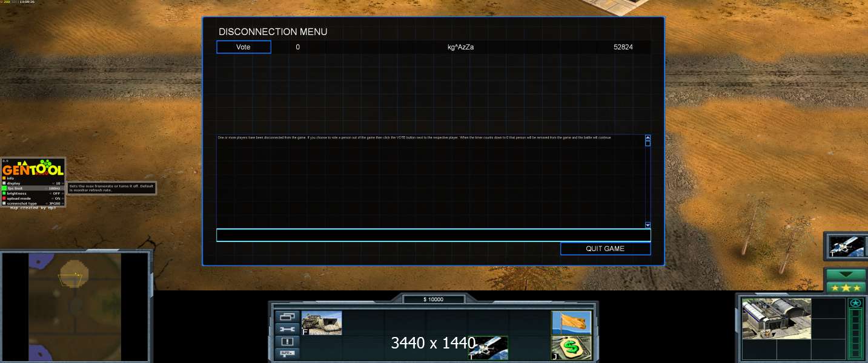
Task: Activate the Spy Satellite ability in command bar
Action: tap(488, 348)
